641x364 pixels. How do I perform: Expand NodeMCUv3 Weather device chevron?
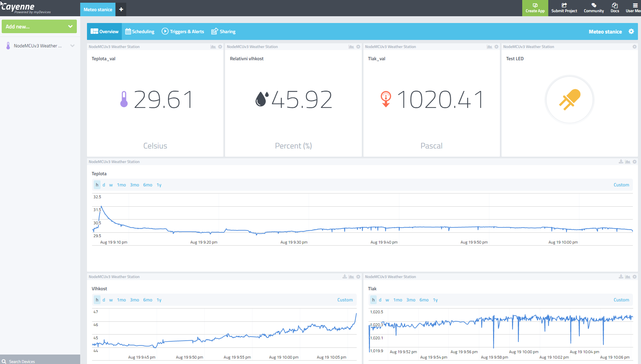72,46
